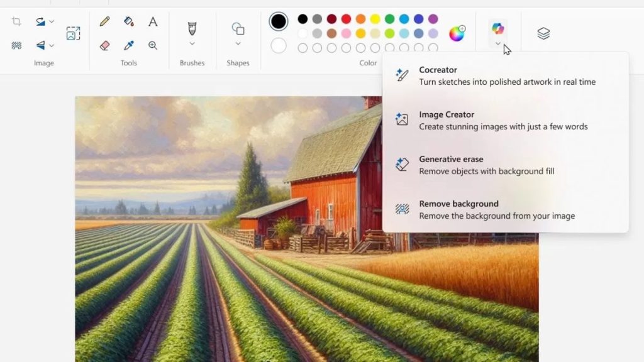The height and width of the screenshot is (362, 644).
Task: Pick the red color swatch
Action: pos(347,19)
